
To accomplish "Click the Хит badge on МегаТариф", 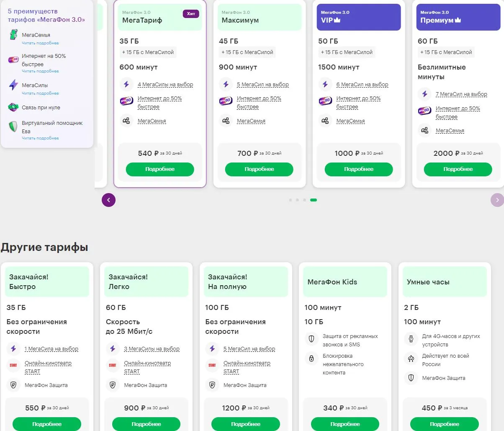I will click(191, 14).
